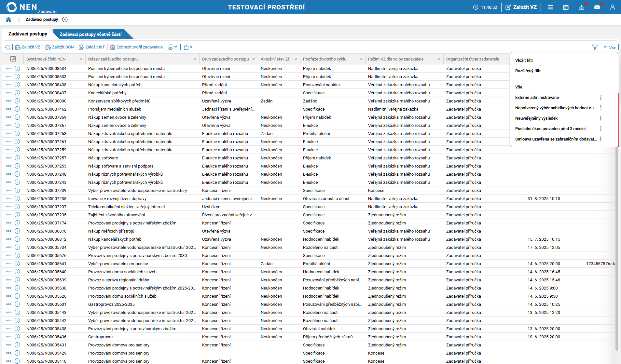Open the Podfáze životního cyklu column filter arrow
The height and width of the screenshot is (364, 621).
[361, 59]
